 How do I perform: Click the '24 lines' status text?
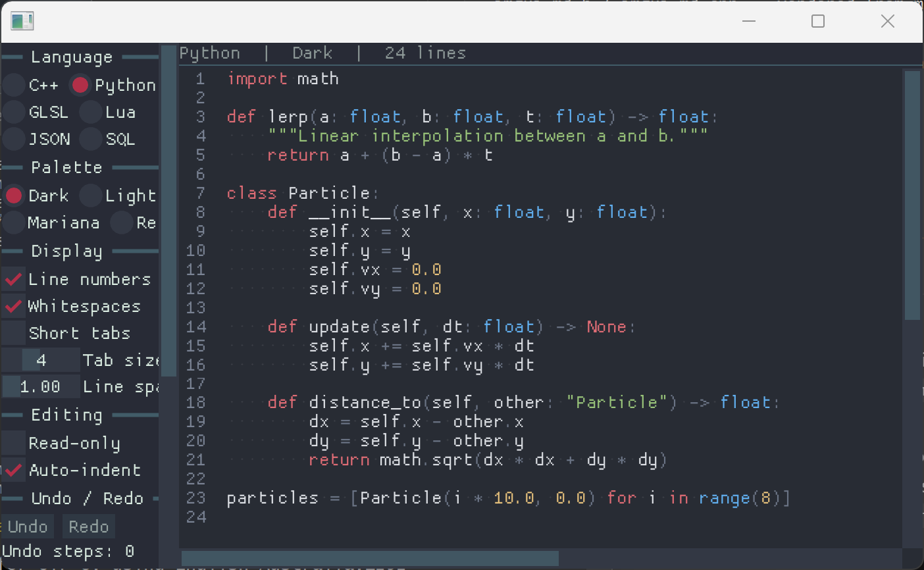coord(425,53)
